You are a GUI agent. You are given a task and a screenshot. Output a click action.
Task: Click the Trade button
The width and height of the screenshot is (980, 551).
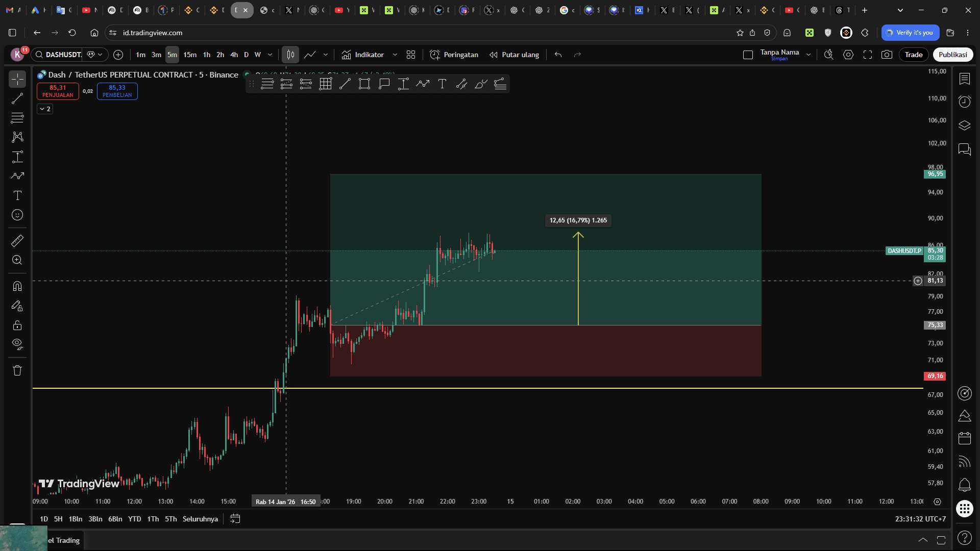[x=913, y=55]
